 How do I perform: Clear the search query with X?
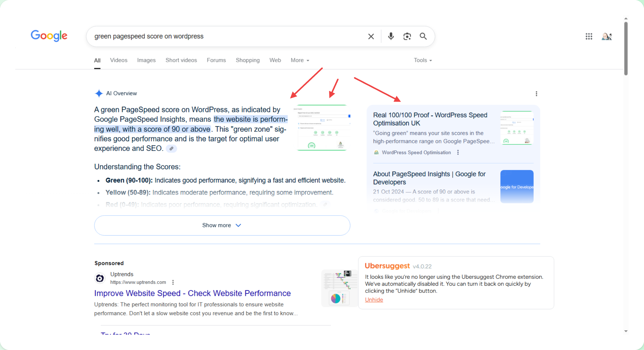371,36
